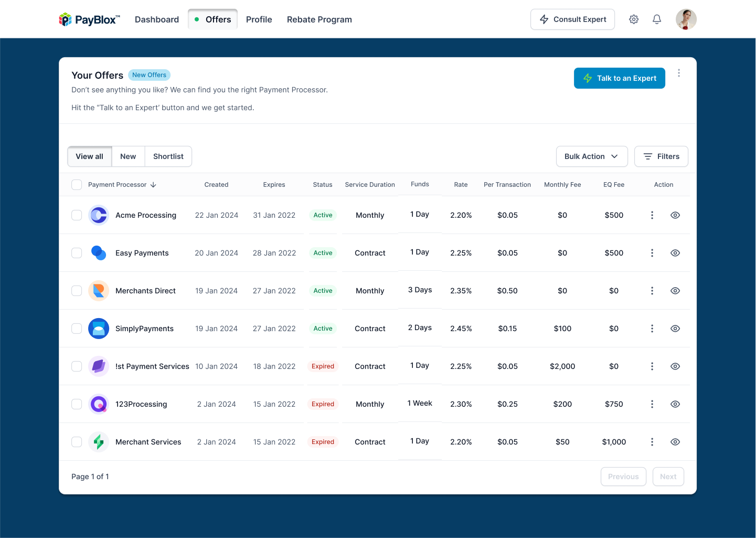
Task: View the 123Processing offer via eye icon
Action: (675, 404)
